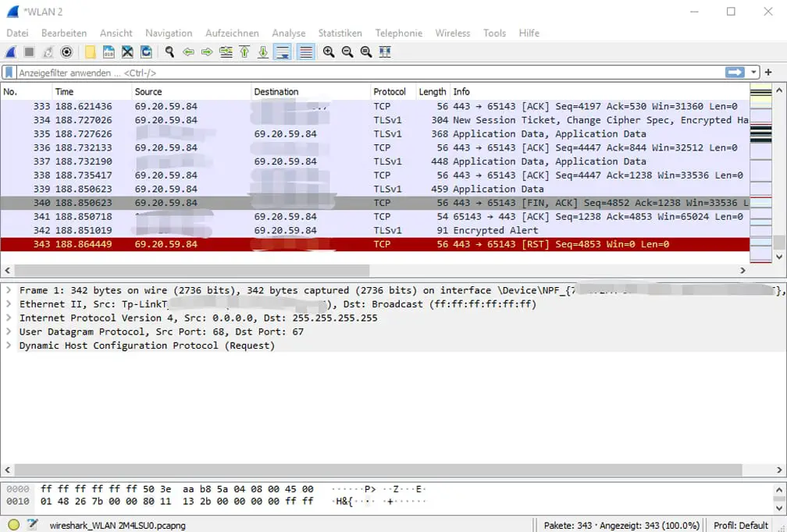Open the Navigation menu

169,33
